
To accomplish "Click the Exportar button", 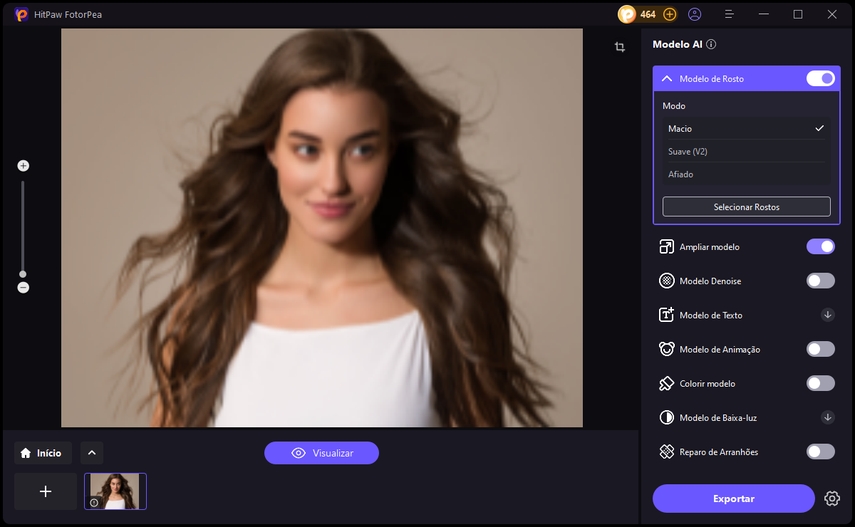I will click(733, 498).
